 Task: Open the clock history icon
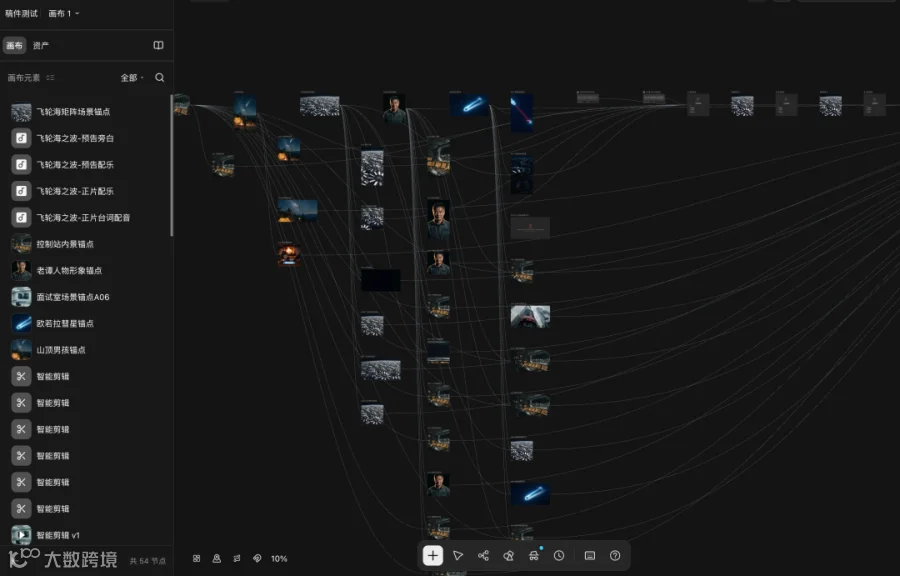559,555
